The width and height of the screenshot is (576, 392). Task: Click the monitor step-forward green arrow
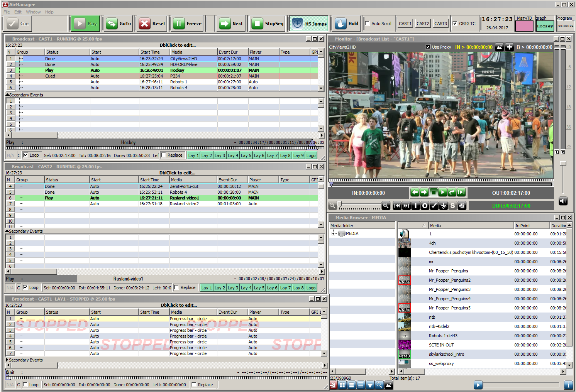424,192
